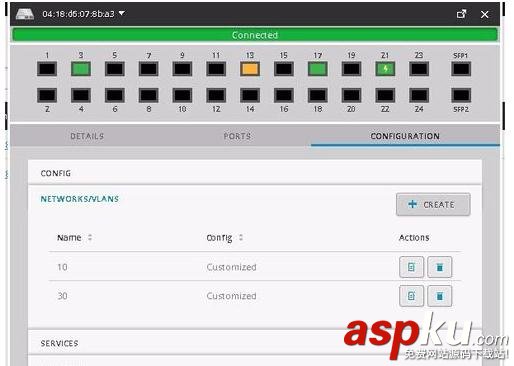Select switch port 23
Screen dimensions: 514x366
[x=419, y=69]
